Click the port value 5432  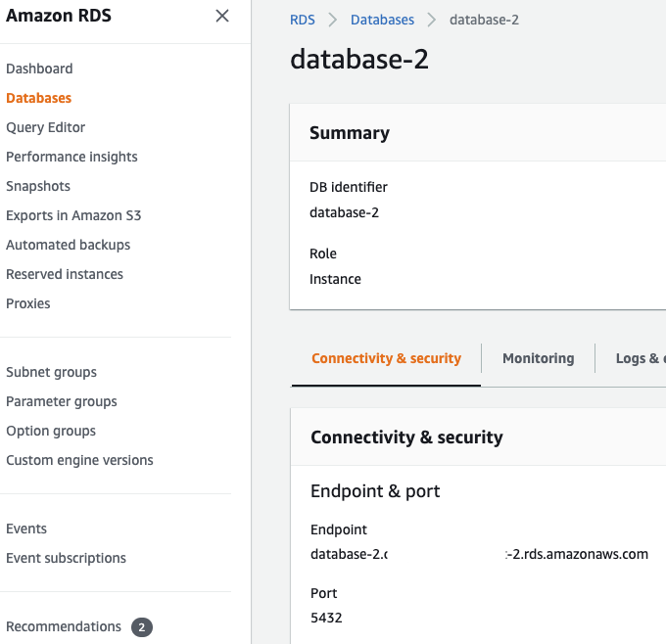coord(326,618)
